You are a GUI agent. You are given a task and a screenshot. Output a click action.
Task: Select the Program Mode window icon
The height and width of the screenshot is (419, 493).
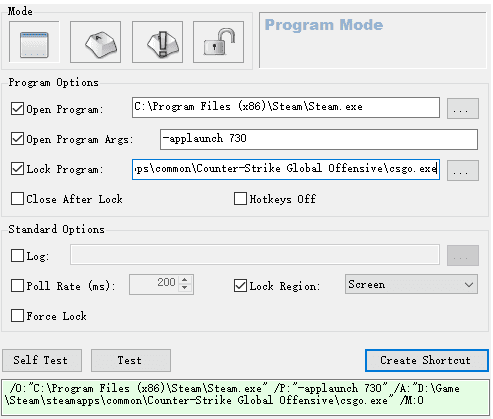pyautogui.click(x=34, y=42)
